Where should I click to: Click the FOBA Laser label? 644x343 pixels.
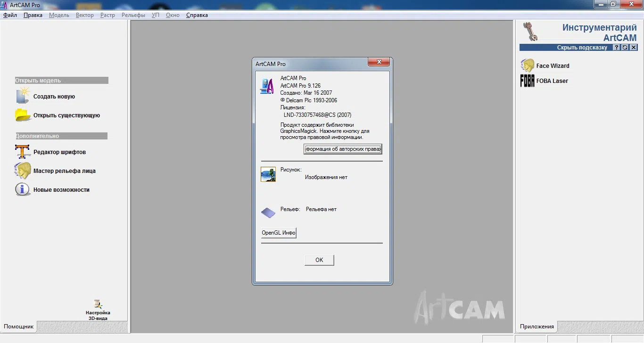tap(552, 81)
